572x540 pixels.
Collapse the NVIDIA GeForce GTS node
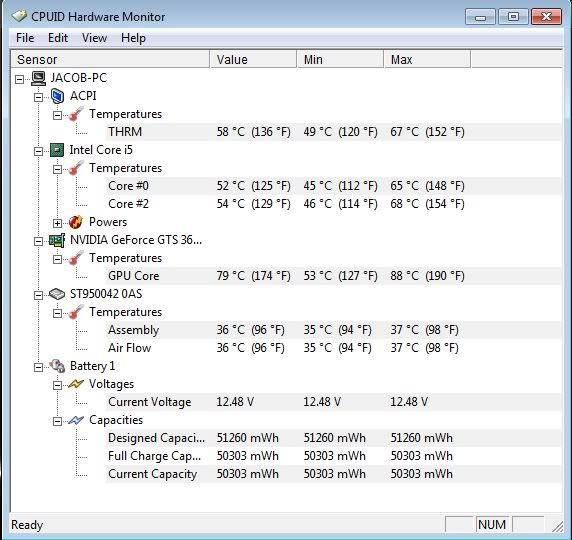point(38,241)
